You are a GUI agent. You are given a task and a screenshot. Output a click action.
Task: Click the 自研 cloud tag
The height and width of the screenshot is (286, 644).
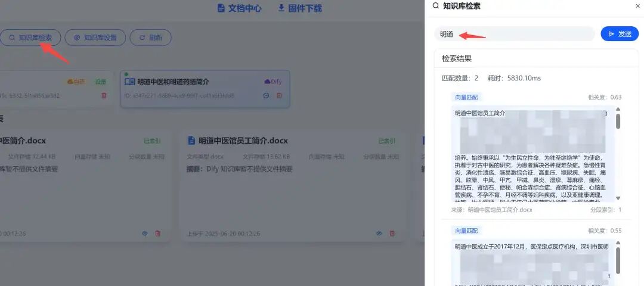pyautogui.click(x=76, y=82)
